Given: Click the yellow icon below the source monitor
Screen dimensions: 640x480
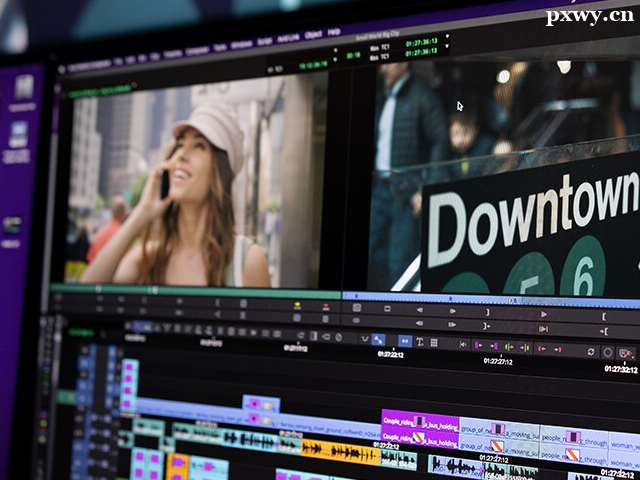Looking at the screenshot, I should click(x=297, y=305).
